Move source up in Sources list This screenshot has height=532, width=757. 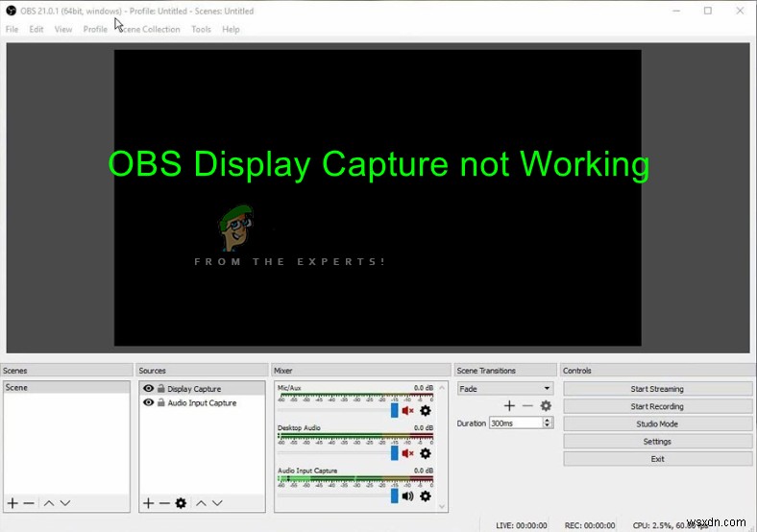click(x=202, y=503)
